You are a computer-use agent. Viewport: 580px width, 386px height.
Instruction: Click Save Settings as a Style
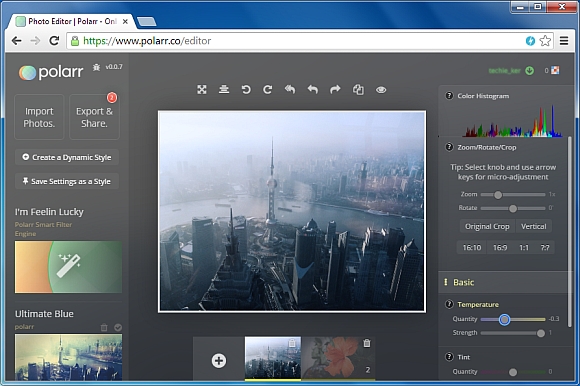[67, 181]
